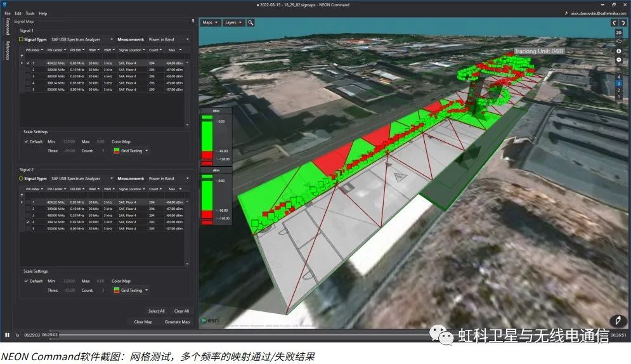Image resolution: width=631 pixels, height=364 pixels.
Task: Click the Signal 1 table filter icon
Action: tap(23, 56)
